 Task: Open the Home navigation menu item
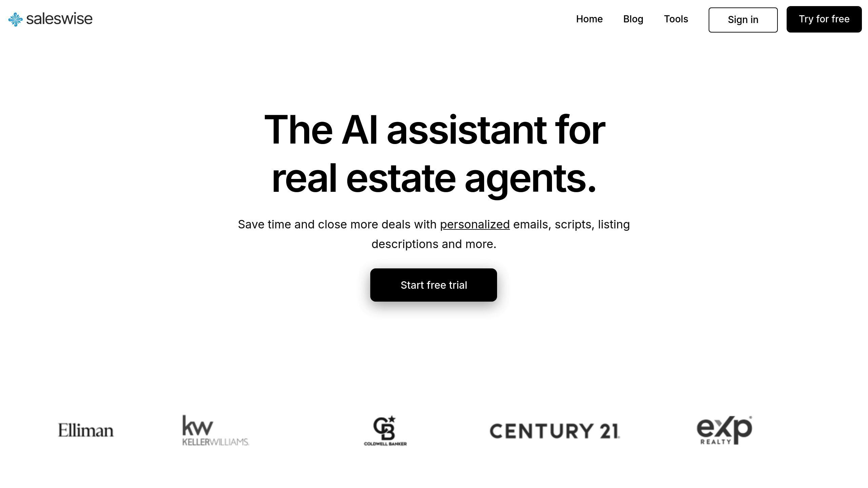(589, 19)
